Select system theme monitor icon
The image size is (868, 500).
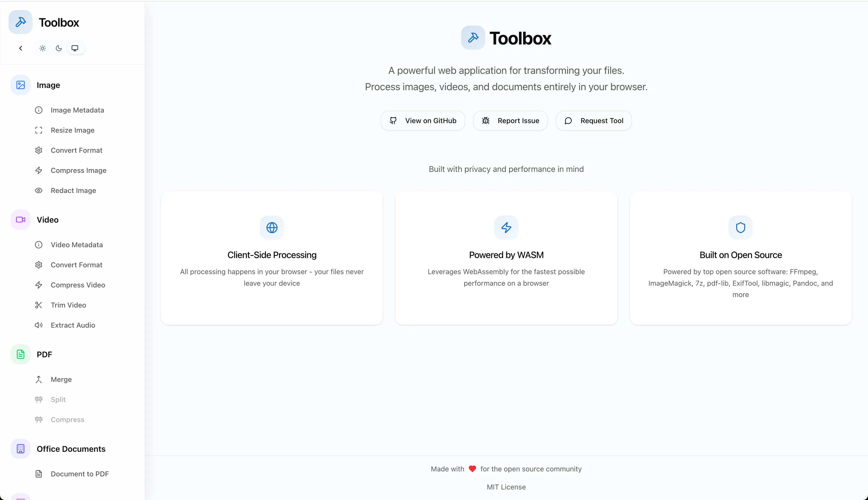click(x=75, y=48)
